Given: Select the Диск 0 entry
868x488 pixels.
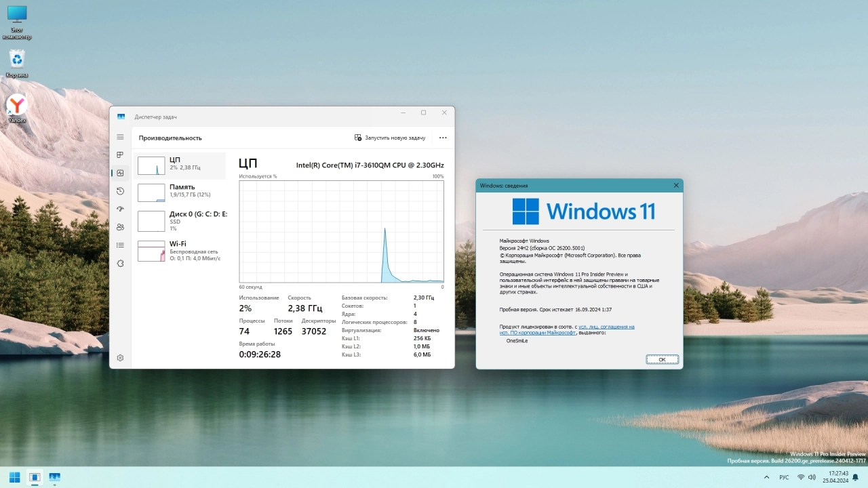Looking at the screenshot, I should 180,221.
